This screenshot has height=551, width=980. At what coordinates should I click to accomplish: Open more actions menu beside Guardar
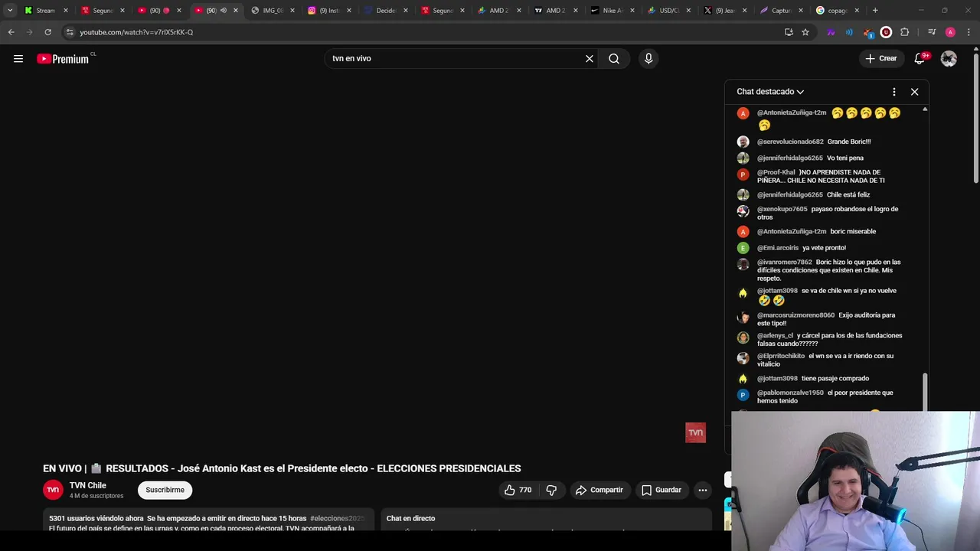click(703, 490)
